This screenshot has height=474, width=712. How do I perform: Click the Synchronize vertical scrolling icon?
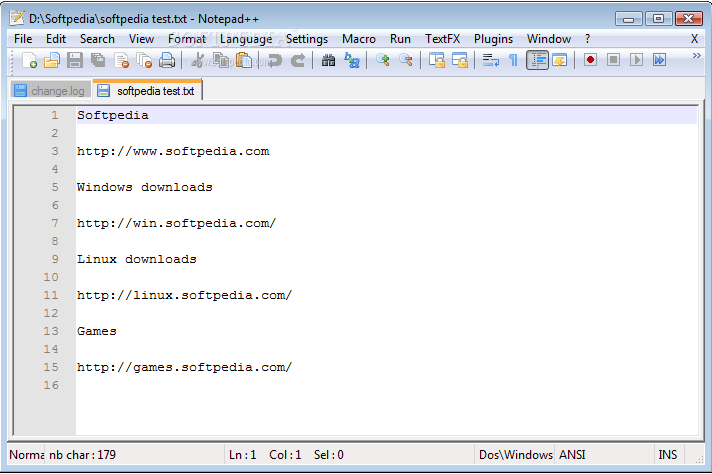click(x=437, y=60)
